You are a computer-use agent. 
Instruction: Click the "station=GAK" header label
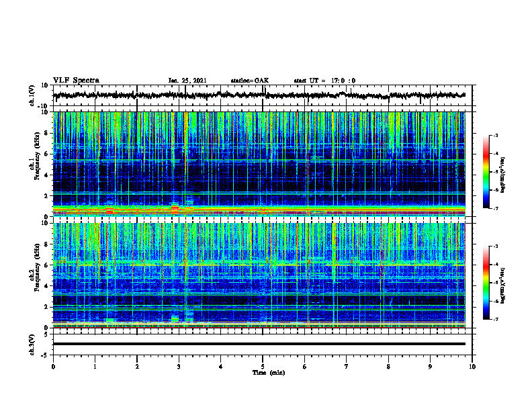(x=250, y=81)
